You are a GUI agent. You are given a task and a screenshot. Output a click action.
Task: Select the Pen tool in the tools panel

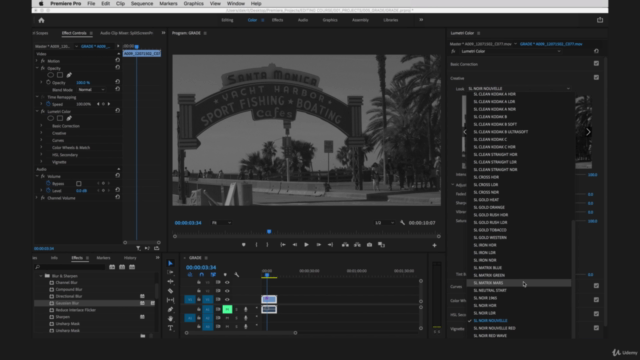(x=171, y=309)
